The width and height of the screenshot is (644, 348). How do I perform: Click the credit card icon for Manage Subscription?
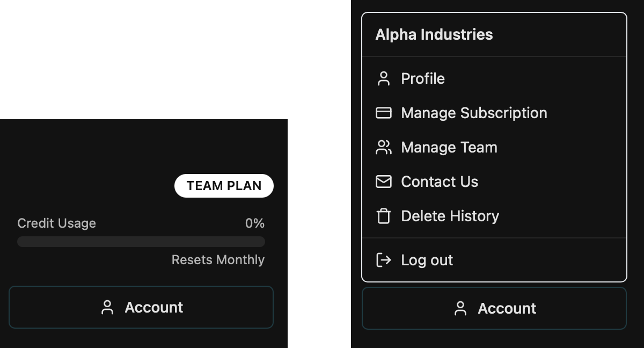coord(384,113)
